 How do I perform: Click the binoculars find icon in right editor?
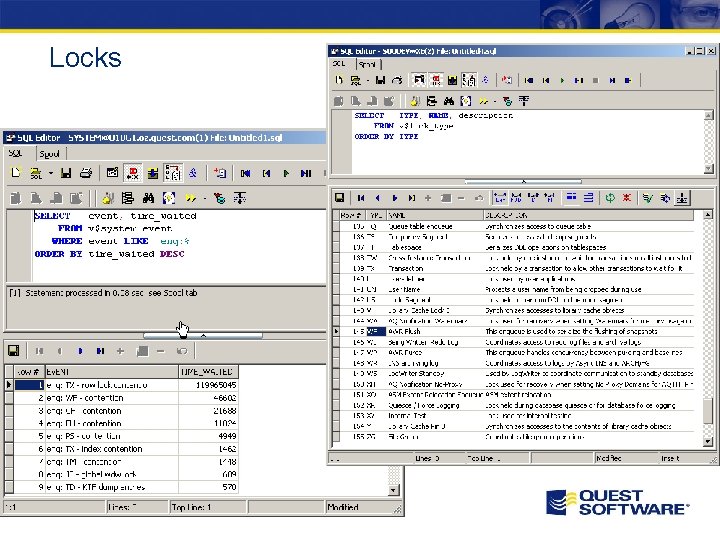[449, 101]
